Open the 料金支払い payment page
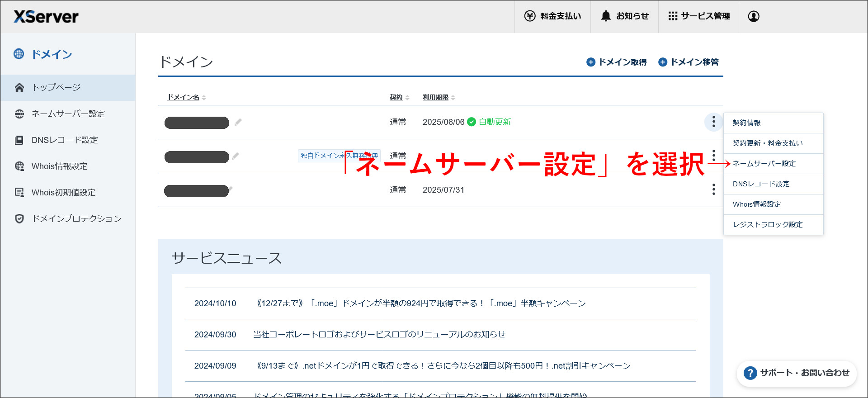The height and width of the screenshot is (398, 868). (552, 16)
